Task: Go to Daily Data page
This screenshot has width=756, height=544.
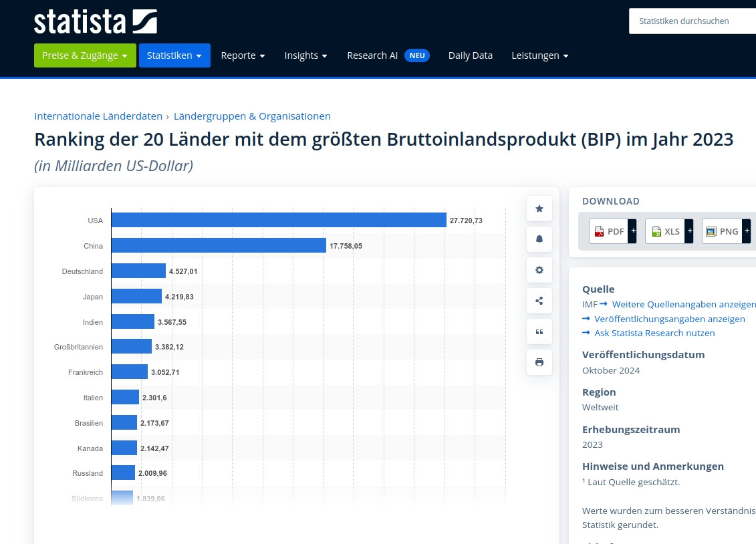Action: click(x=470, y=55)
